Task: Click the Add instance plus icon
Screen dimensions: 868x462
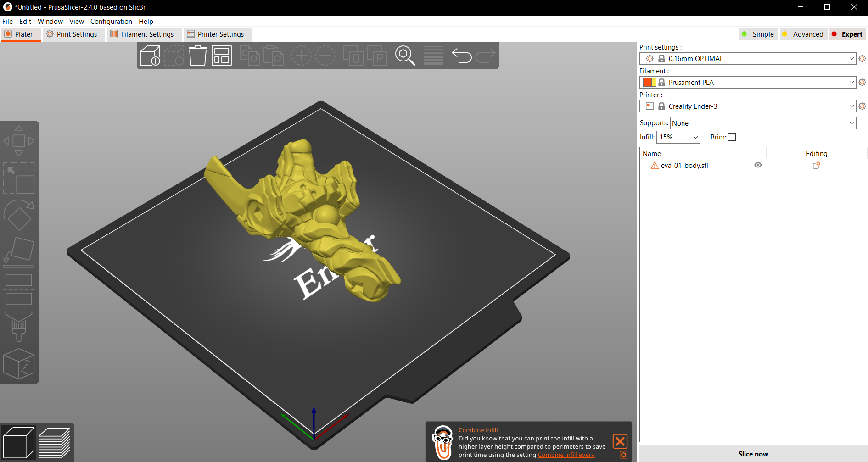Action: (302, 56)
